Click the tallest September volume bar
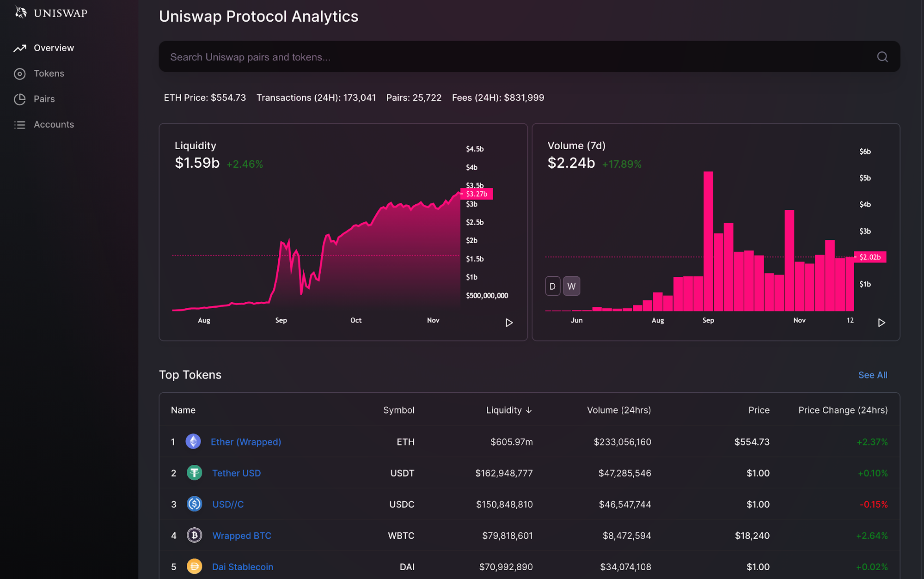 (708, 241)
